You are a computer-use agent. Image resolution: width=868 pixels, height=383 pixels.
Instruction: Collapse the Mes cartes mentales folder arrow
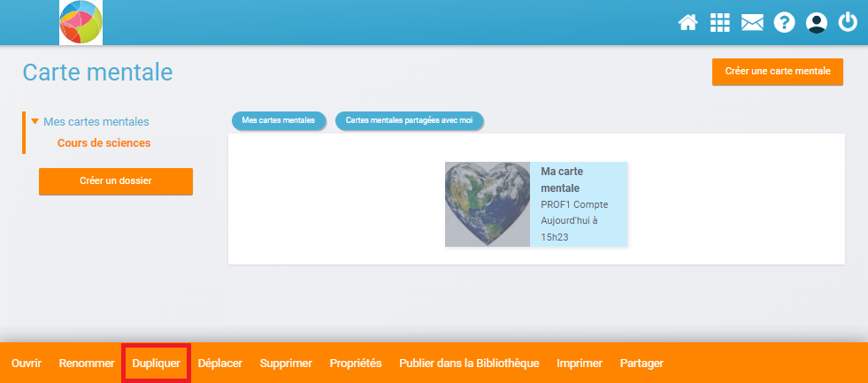[x=35, y=122]
